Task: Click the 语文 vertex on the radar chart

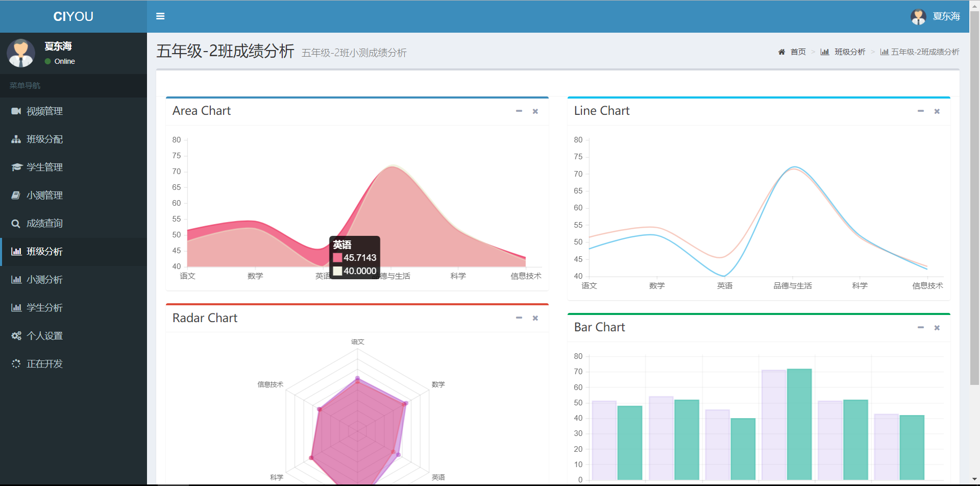Action: point(357,379)
